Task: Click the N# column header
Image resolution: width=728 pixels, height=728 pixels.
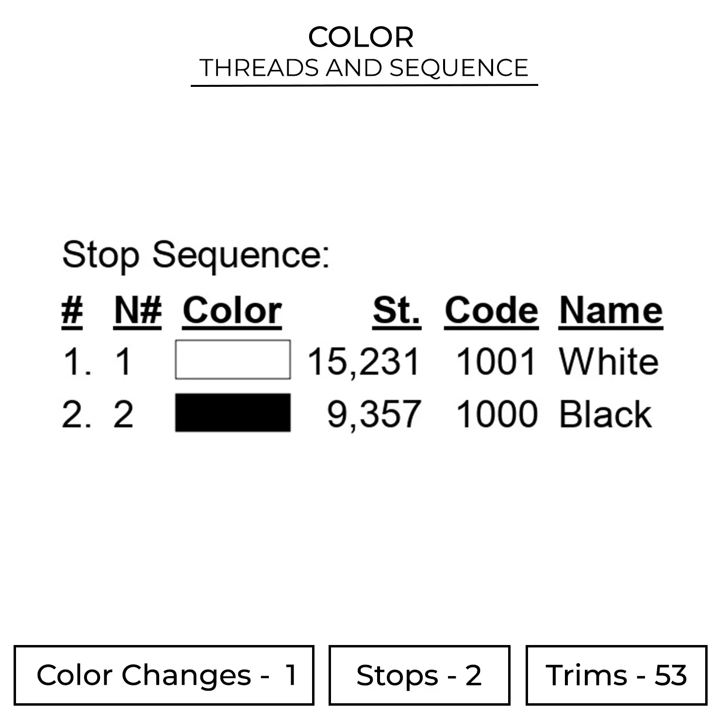Action: pos(138,311)
